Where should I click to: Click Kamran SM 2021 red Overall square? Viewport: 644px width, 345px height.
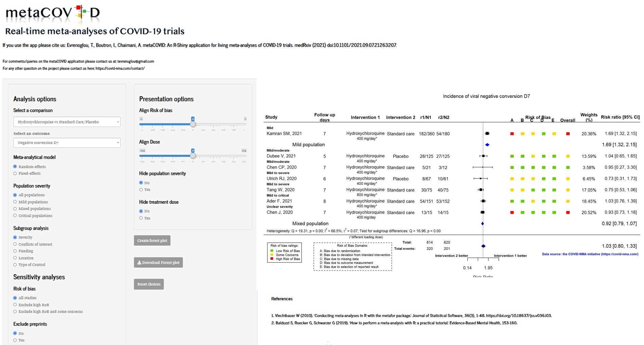pos(568,134)
